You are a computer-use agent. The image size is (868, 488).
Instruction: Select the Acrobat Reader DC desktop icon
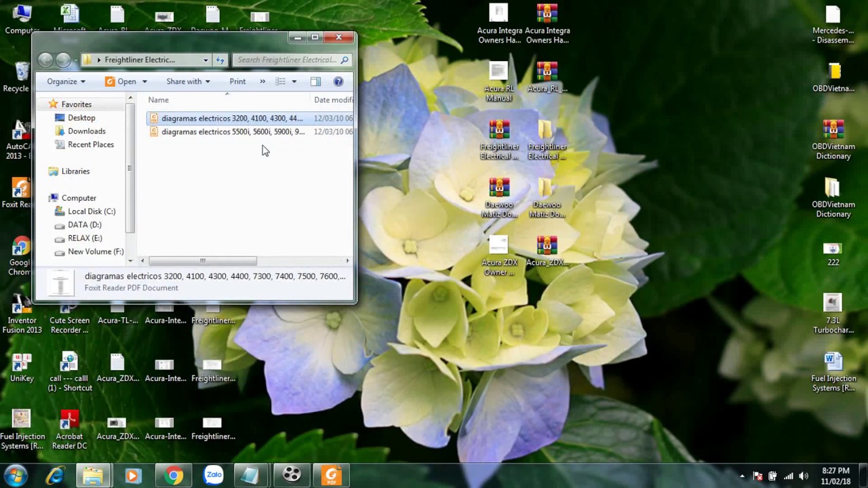pos(69,430)
